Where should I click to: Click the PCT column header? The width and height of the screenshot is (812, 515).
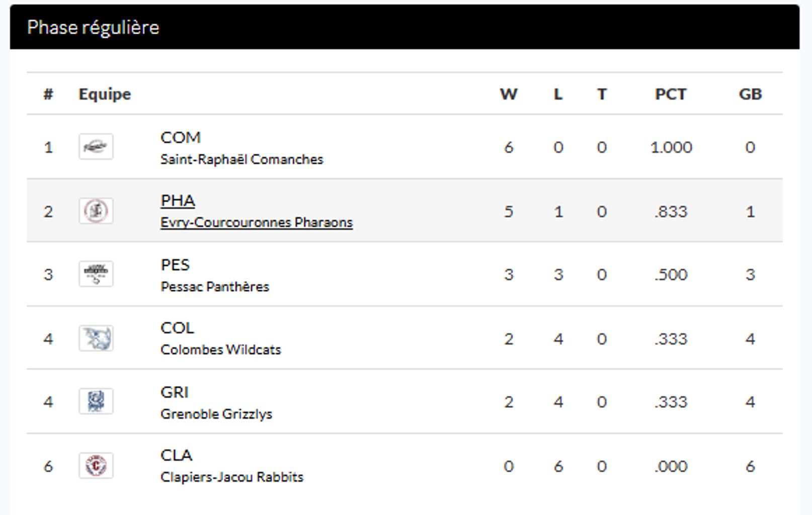[670, 94]
